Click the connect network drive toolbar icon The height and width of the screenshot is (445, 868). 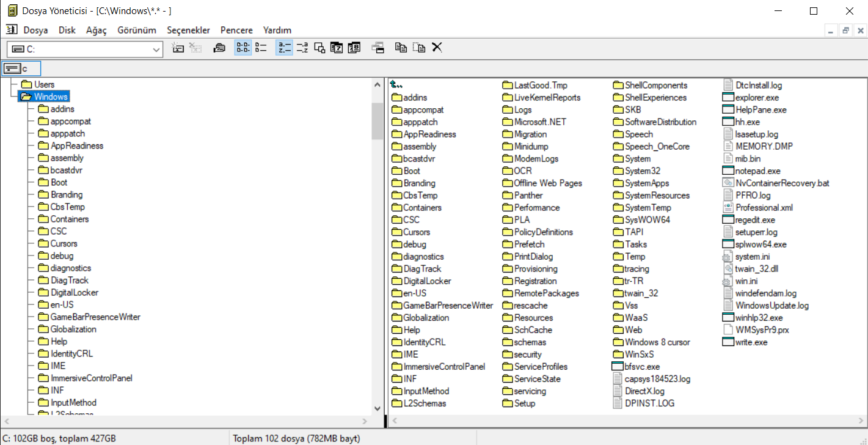[x=178, y=48]
